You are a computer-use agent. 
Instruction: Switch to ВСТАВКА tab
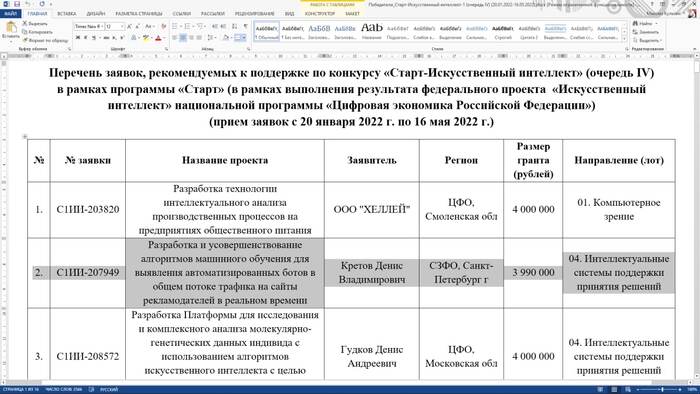tap(67, 14)
